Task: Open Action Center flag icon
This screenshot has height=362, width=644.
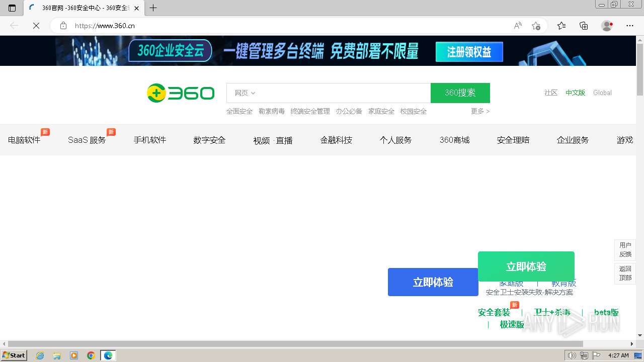Action: 596,355
